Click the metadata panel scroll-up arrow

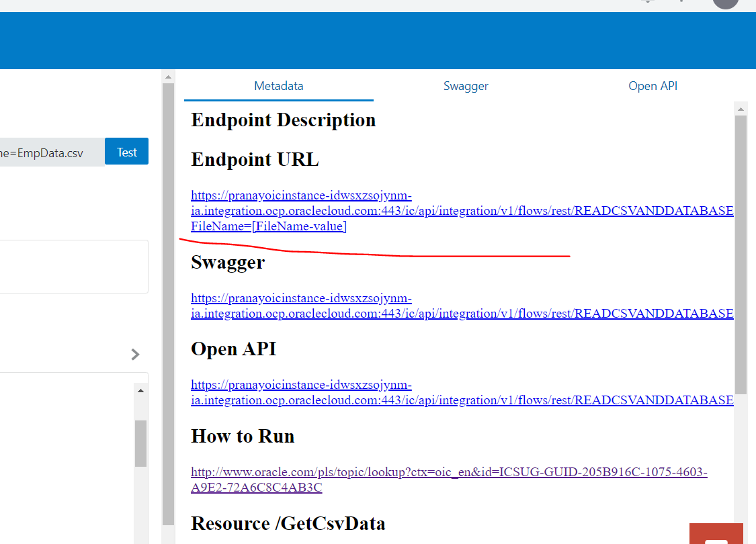(740, 107)
